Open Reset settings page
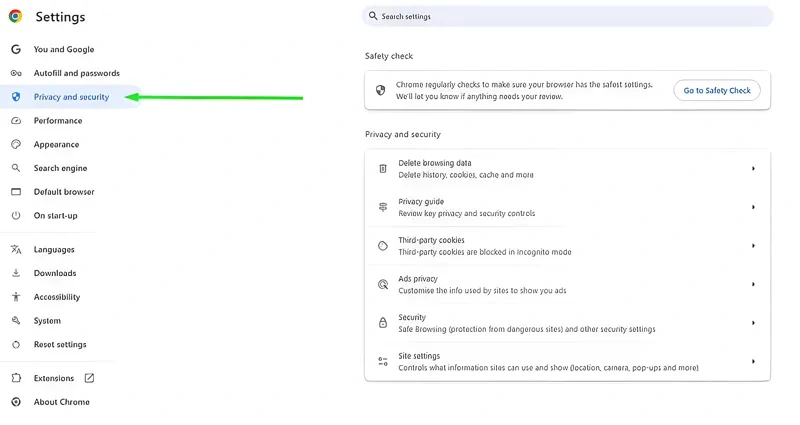 click(60, 344)
